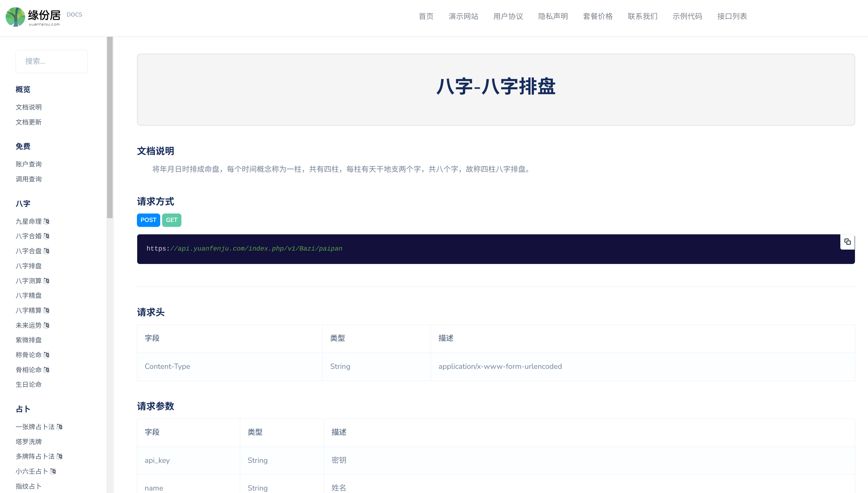Screen dimensions: 868x493
Task: Click the copy icon on the URL code block
Action: tap(847, 242)
